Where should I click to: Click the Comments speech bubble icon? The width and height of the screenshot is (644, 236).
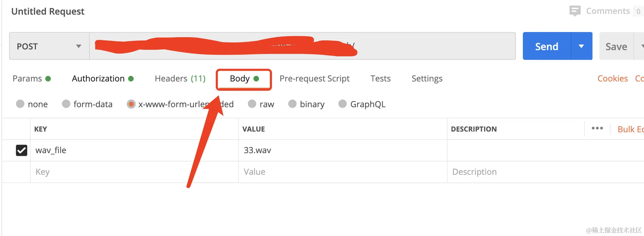click(575, 11)
